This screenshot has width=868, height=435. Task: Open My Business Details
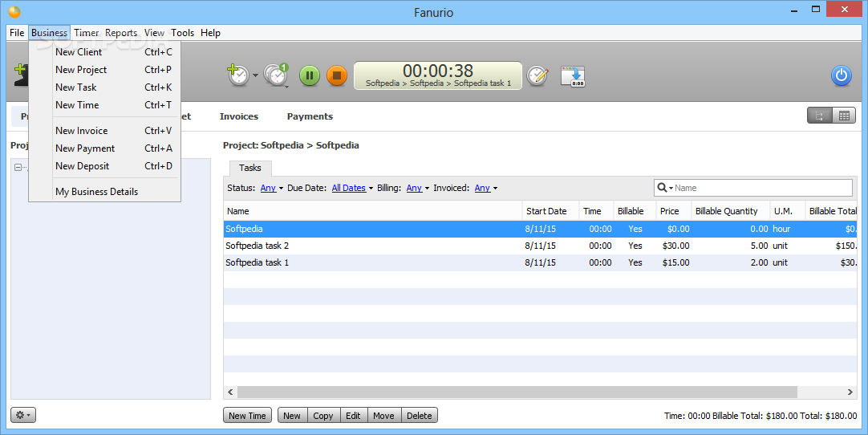pyautogui.click(x=104, y=192)
